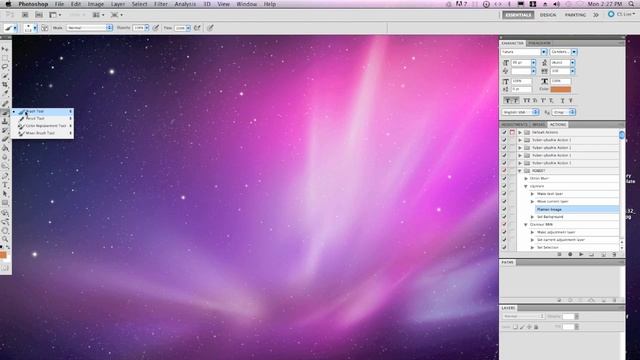Click the play selection button in Actions
Screen dimensions: 640x360
click(x=581, y=254)
